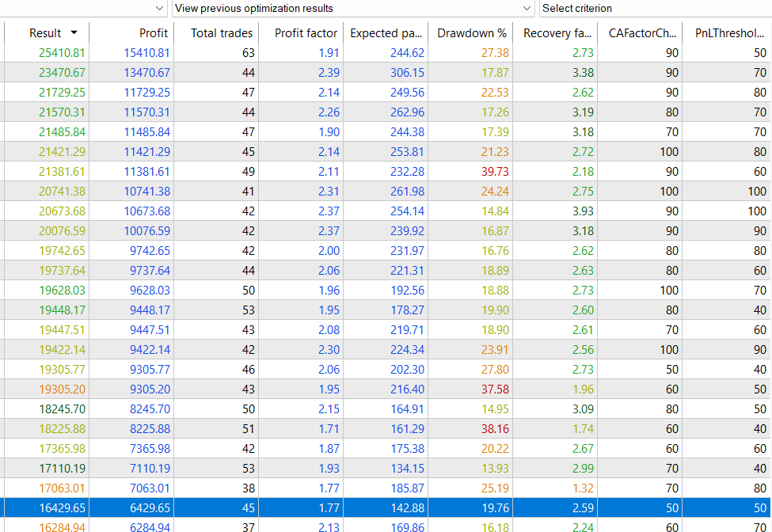Click the Recovery factor column header
The height and width of the screenshot is (532, 772).
(x=557, y=33)
